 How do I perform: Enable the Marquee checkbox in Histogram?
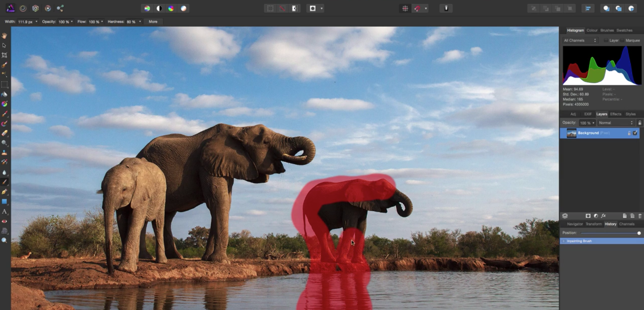point(622,40)
